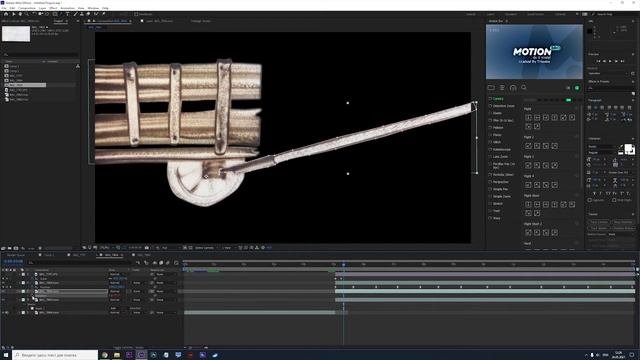Image resolution: width=640 pixels, height=360 pixels.
Task: Click Track Motion button in Tracker
Action: coord(599,228)
